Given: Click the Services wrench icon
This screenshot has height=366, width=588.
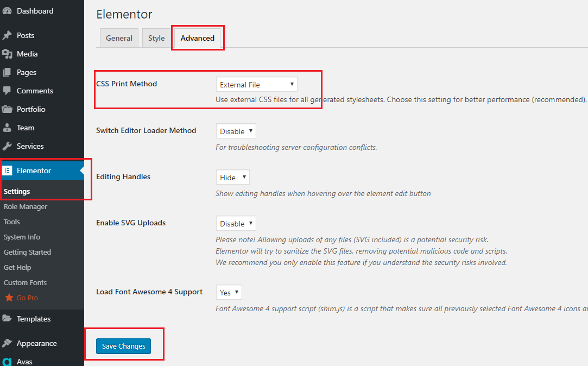Looking at the screenshot, I should coord(7,146).
